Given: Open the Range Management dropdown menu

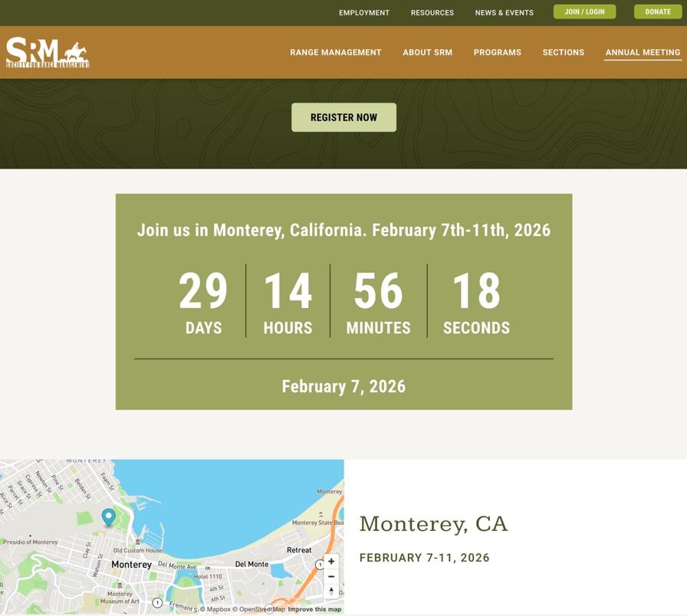Looking at the screenshot, I should coord(335,52).
